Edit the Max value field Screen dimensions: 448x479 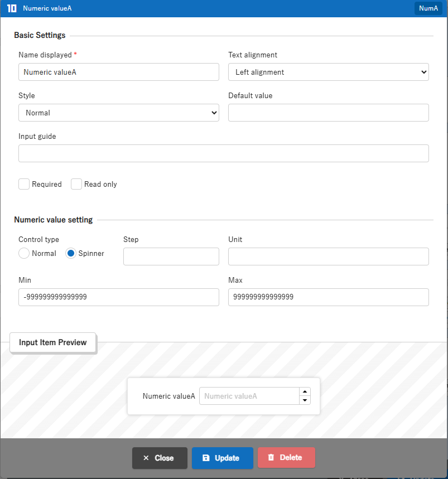point(328,297)
